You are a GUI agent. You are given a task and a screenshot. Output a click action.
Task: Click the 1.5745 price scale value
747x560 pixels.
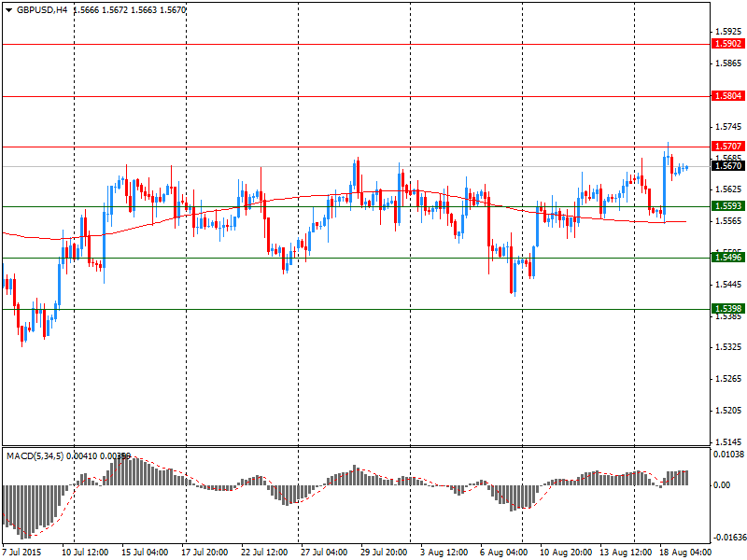(728, 127)
